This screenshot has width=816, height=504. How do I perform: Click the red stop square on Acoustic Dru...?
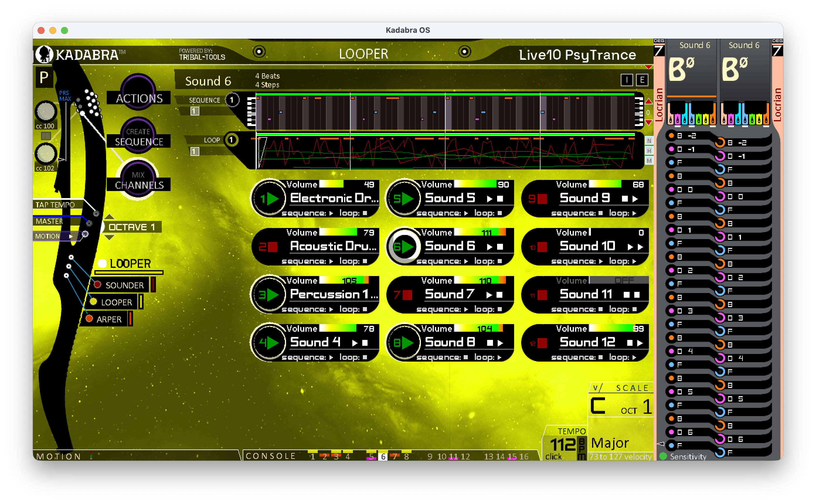point(273,247)
